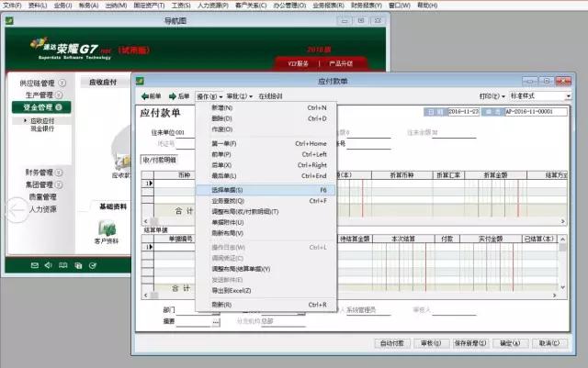Click the 应付款单 window title icon
Screen dimensions: 588x368
tap(140, 81)
